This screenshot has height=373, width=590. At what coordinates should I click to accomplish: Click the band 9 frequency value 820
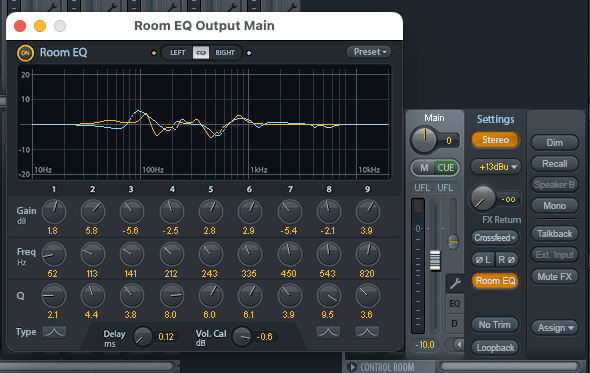point(366,274)
